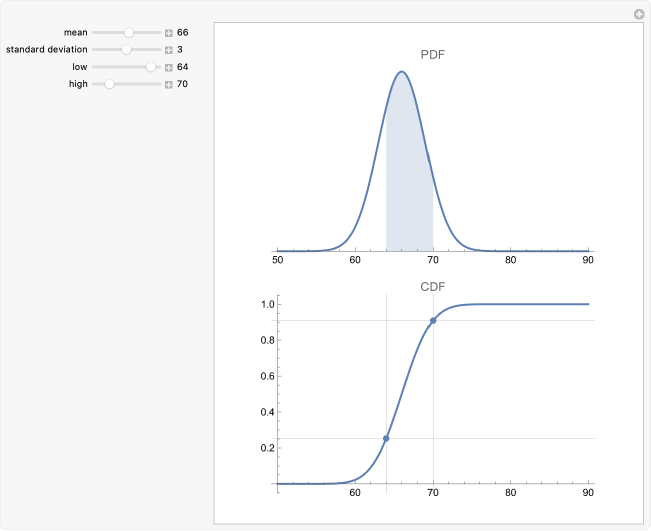
Task: Click the high value 70
Action: coord(183,84)
